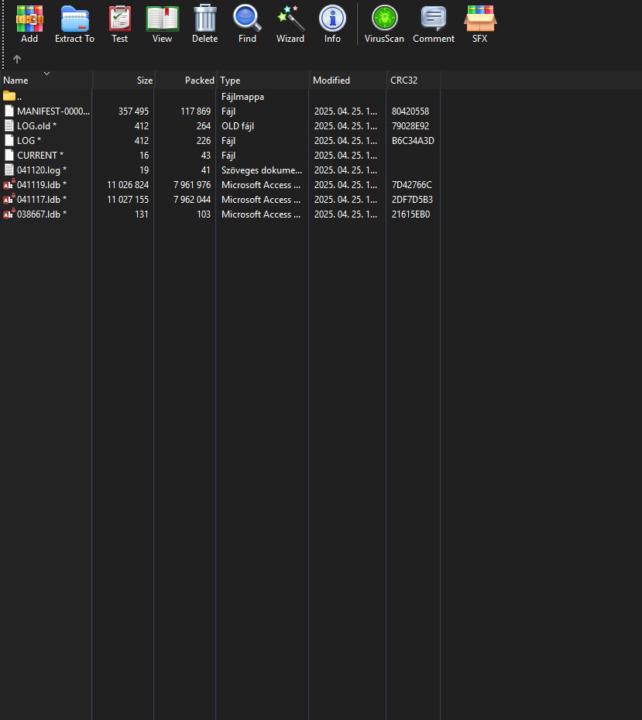642x720 pixels.
Task: Sort list by Size column
Action: [144, 80]
